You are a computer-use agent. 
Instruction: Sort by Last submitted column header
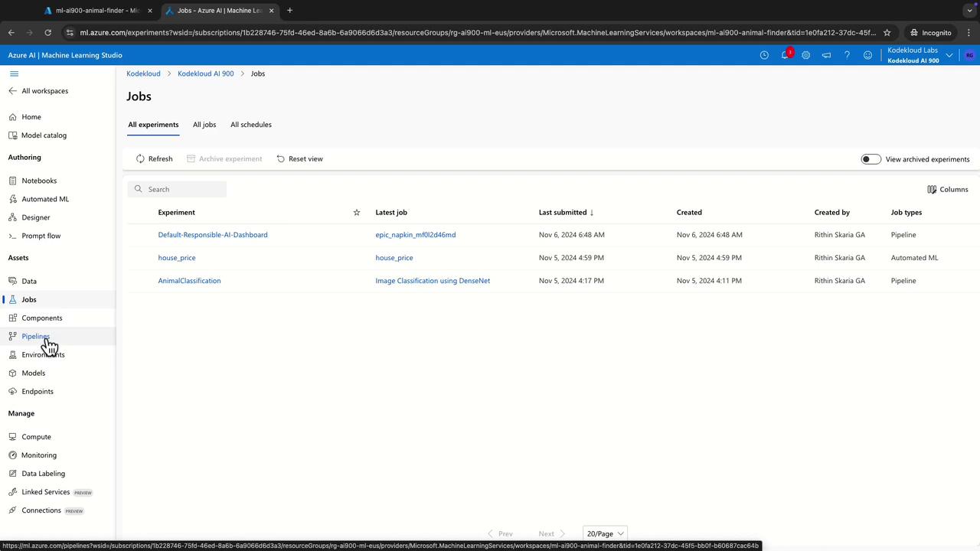pyautogui.click(x=566, y=213)
